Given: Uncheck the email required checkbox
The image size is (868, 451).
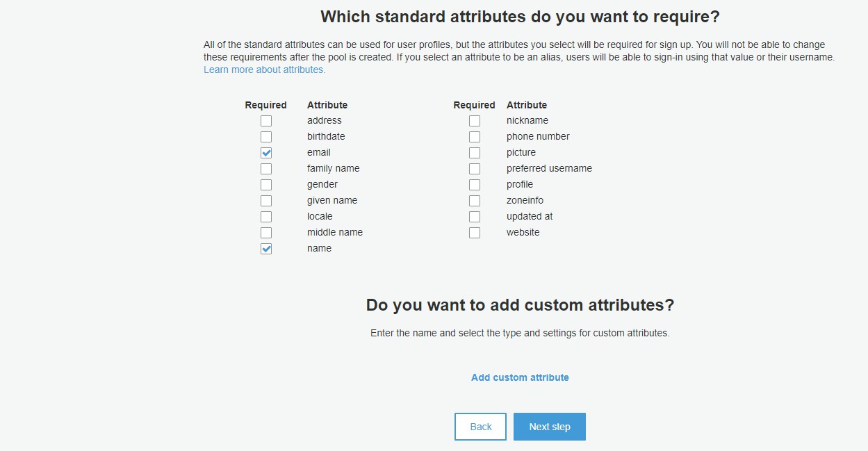Looking at the screenshot, I should [266, 153].
